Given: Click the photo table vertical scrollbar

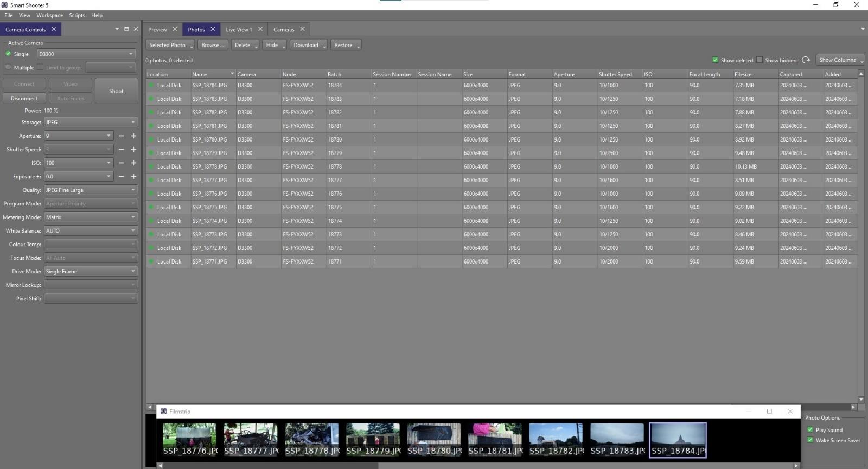Looking at the screenshot, I should click(861, 236).
